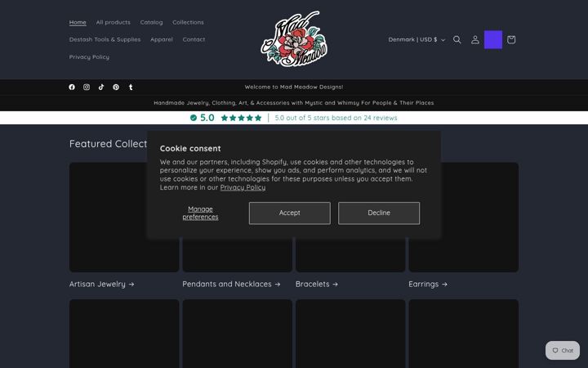Screen dimensions: 588x368
Task: Open the account login icon
Action: point(475,39)
